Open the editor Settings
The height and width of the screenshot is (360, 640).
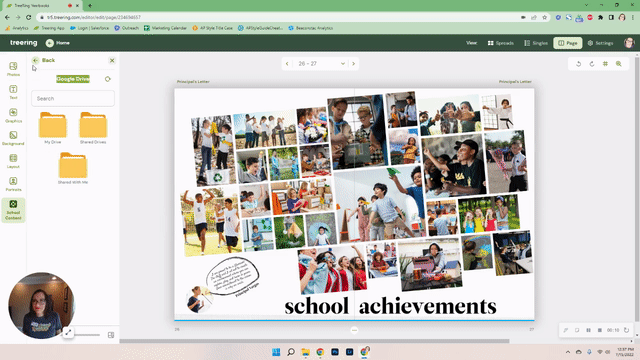pyautogui.click(x=600, y=43)
